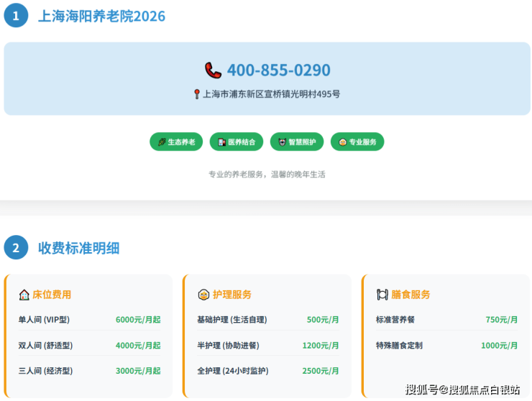Click the red telephone icon
Screen dimensions: 532x401
point(213,70)
